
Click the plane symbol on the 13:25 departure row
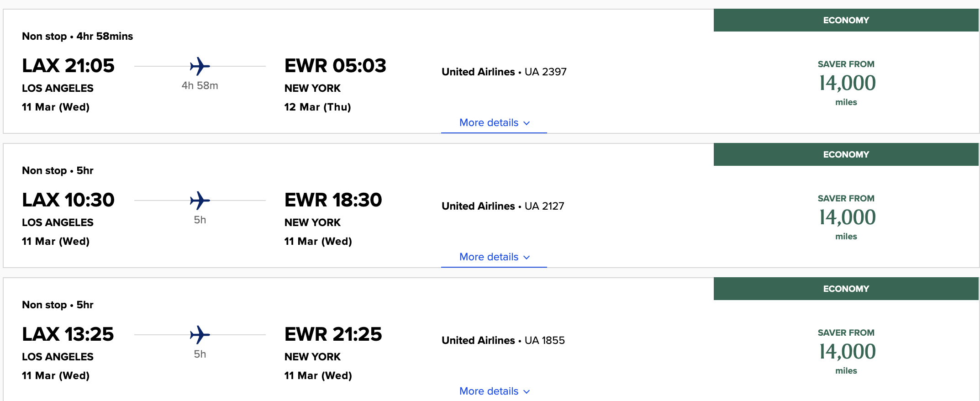pos(200,334)
